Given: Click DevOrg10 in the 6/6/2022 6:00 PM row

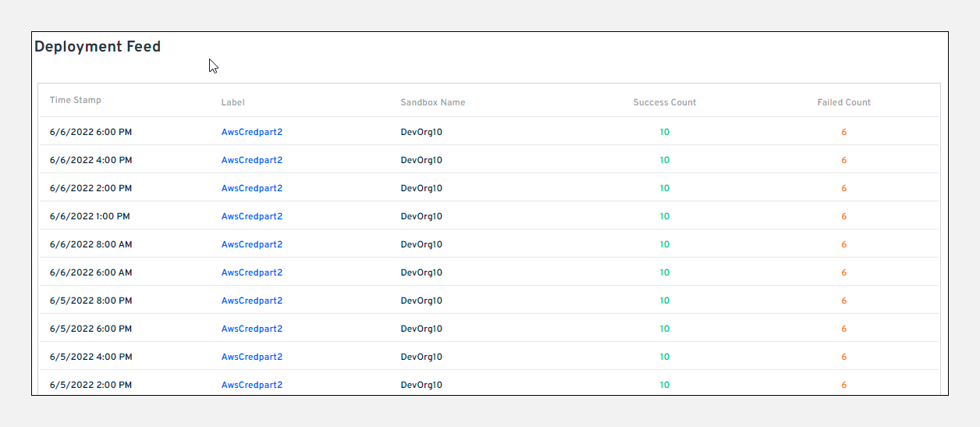Looking at the screenshot, I should pyautogui.click(x=421, y=132).
